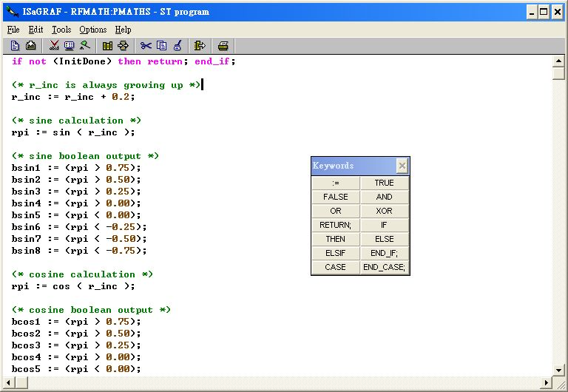Click the exit door arrow toolbar icon
This screenshot has height=392, width=568.
200,46
